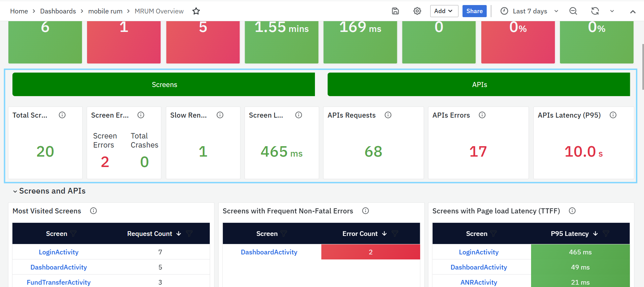Go to Dashboards in the breadcrumb
This screenshot has width=644, height=287.
[x=58, y=11]
